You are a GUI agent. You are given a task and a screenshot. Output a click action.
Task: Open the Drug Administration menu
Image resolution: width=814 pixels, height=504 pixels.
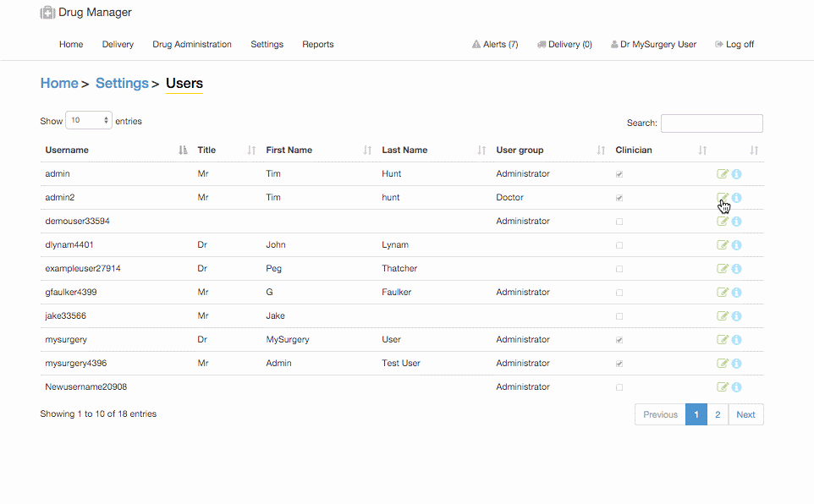(192, 44)
